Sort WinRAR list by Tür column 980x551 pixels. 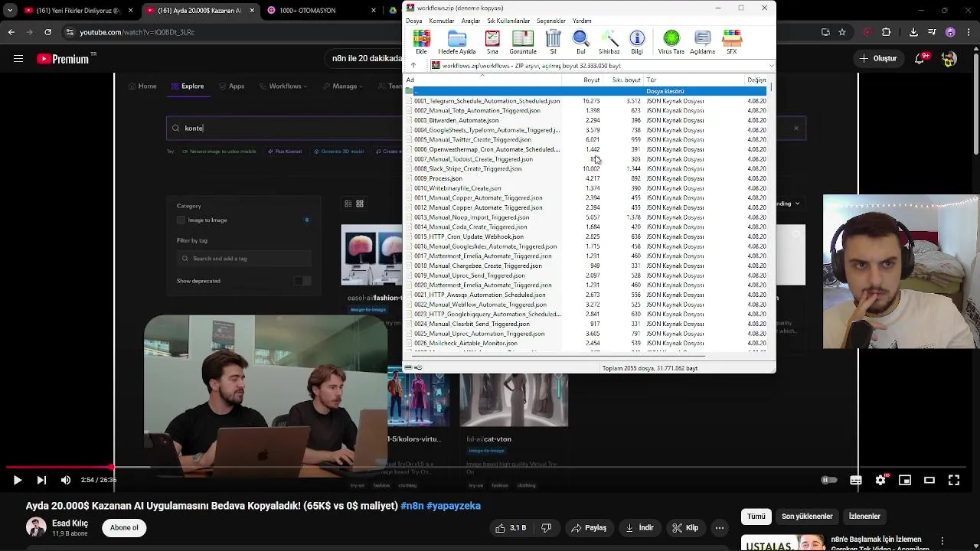(x=694, y=80)
